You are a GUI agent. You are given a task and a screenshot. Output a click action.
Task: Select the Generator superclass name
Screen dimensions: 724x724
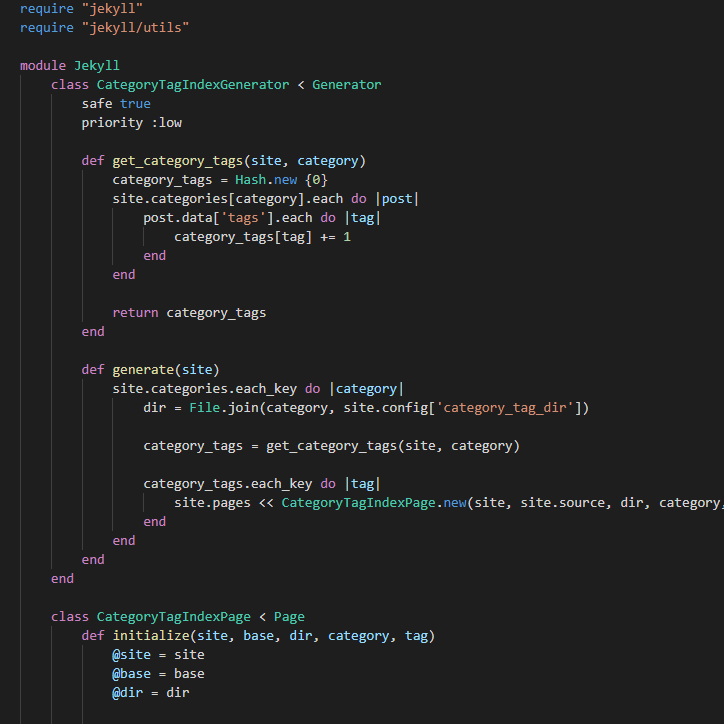coord(347,84)
